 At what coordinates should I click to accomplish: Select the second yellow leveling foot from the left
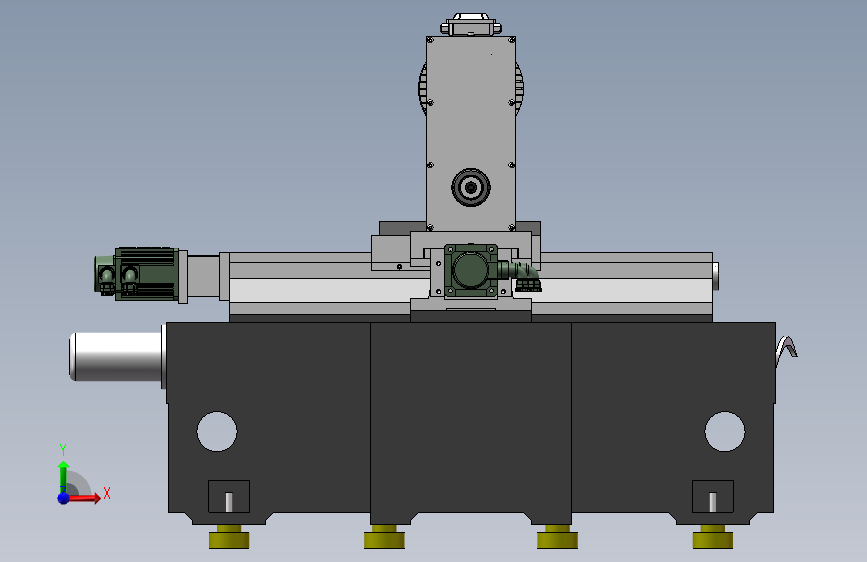[x=384, y=537]
